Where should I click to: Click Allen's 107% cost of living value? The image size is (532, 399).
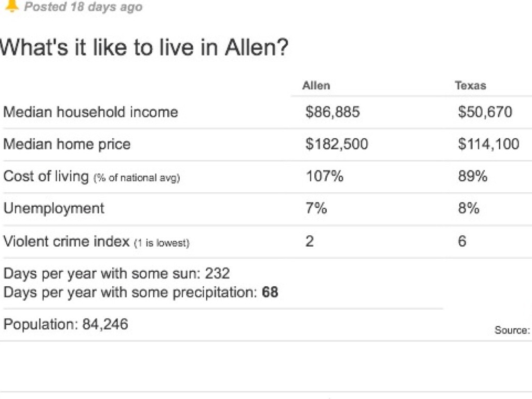pos(324,177)
